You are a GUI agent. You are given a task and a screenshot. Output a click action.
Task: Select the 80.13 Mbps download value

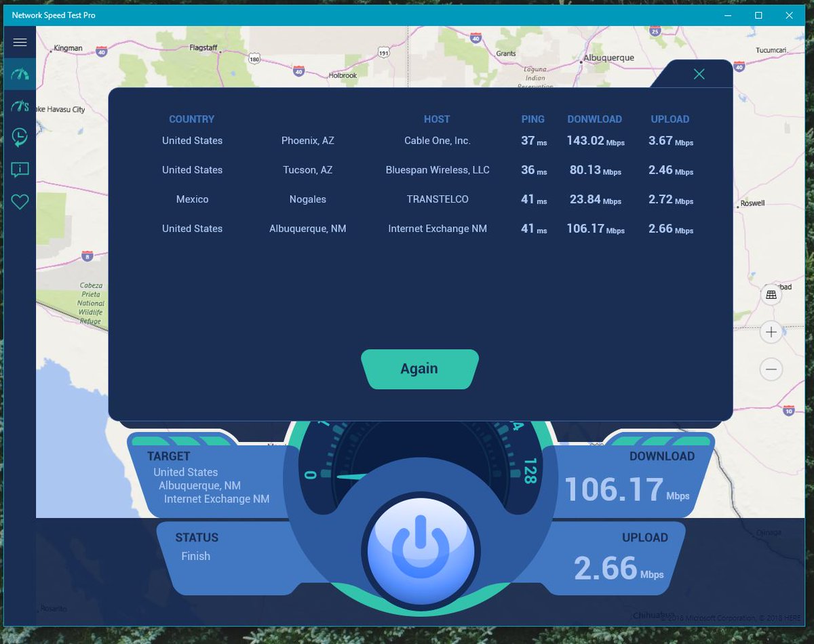tap(596, 170)
